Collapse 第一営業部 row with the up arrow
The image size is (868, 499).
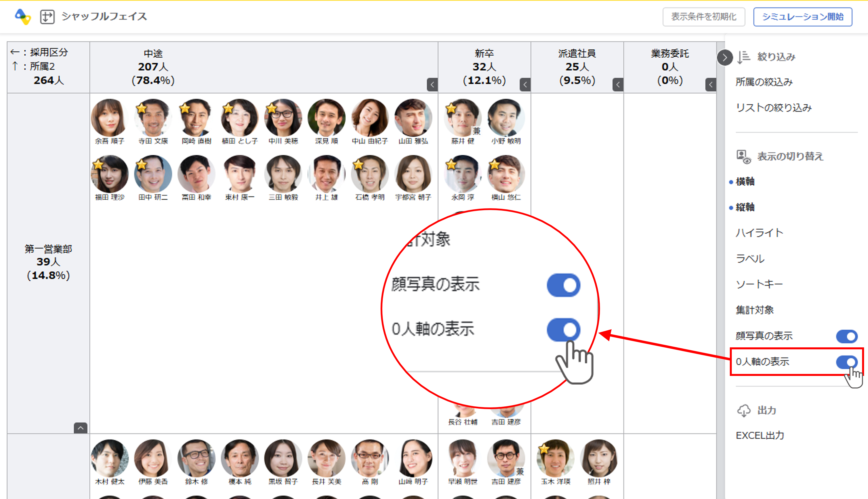click(81, 428)
